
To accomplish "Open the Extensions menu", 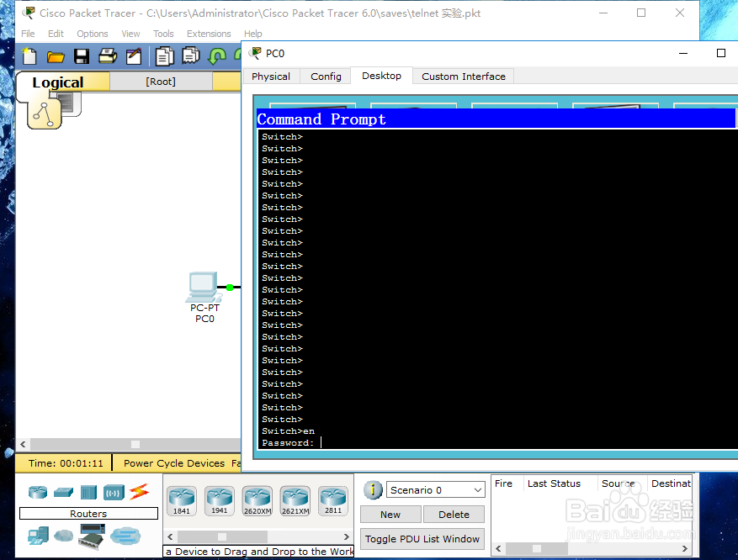I will coord(209,34).
